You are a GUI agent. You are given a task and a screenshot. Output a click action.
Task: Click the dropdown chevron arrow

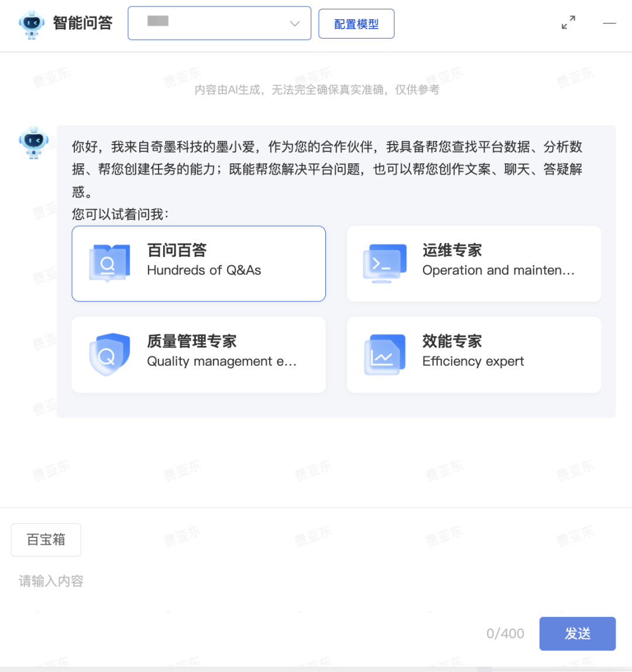coord(295,23)
